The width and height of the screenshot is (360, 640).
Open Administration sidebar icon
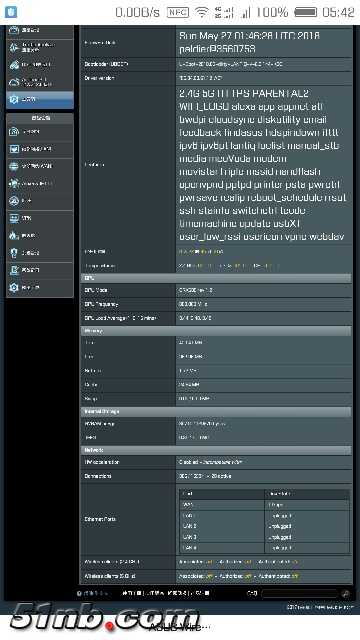tap(14, 253)
